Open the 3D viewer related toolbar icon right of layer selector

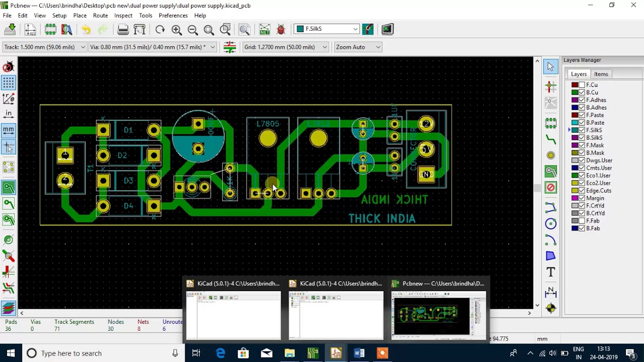pos(368,29)
